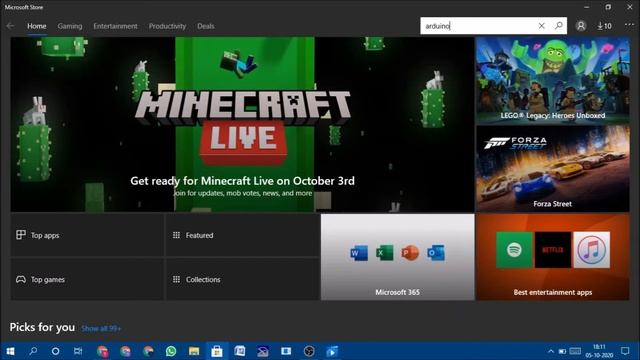Click the Show all 99+ link
This screenshot has height=360, width=640.
[101, 328]
